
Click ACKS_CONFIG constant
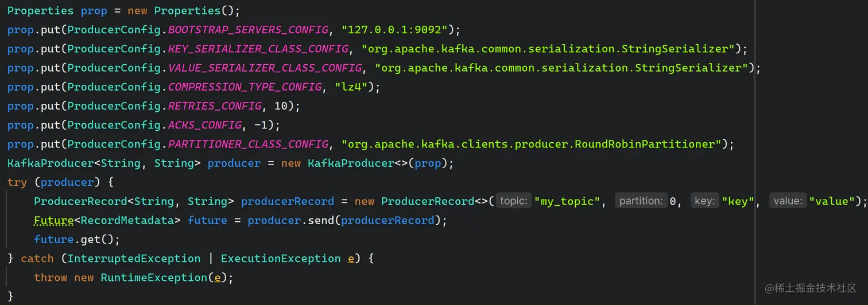(x=205, y=124)
